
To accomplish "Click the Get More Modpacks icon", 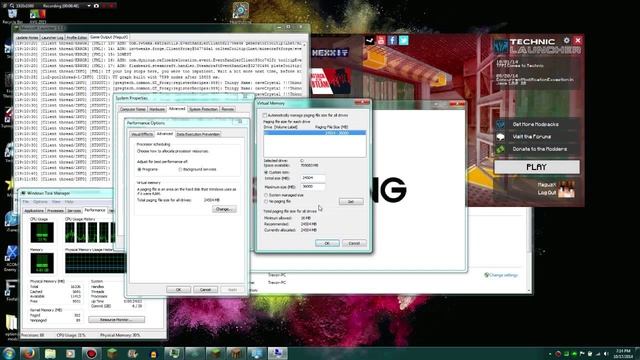I will click(501, 124).
